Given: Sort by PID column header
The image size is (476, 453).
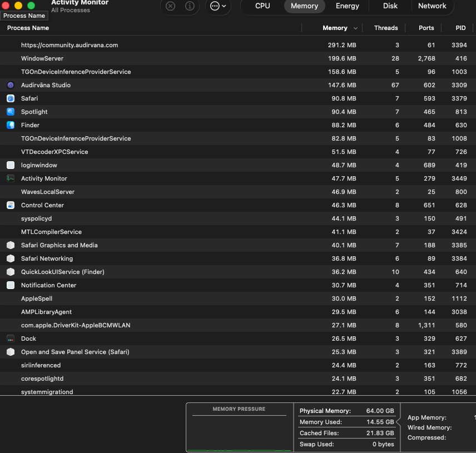Looking at the screenshot, I should coord(460,28).
